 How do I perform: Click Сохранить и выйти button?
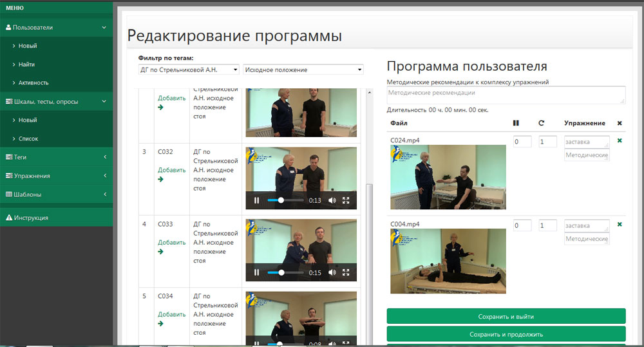[x=506, y=317]
